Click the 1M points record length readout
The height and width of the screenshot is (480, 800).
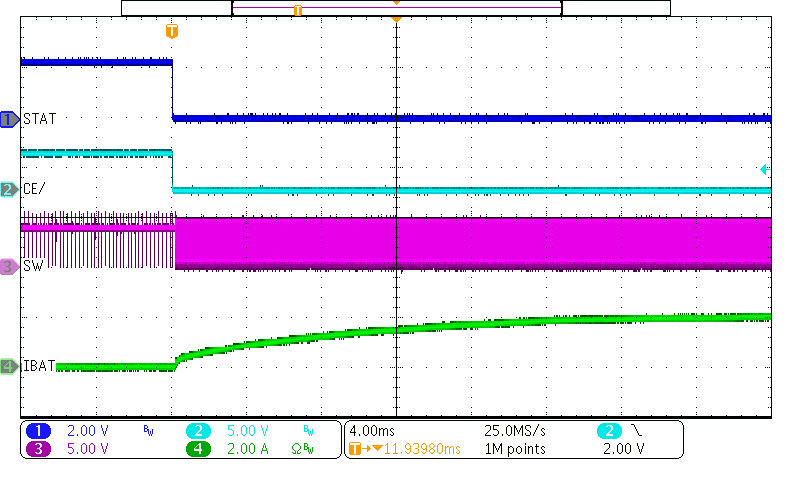[x=514, y=449]
